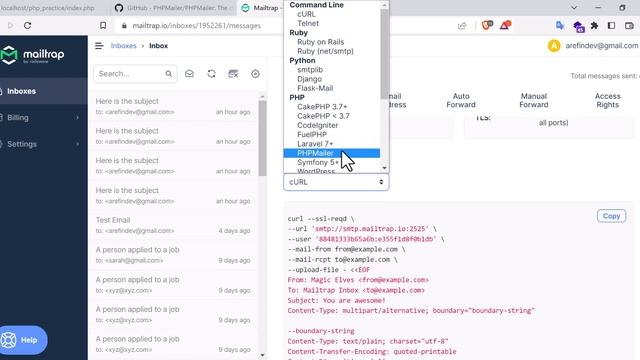Mark all messages as read with the envelope icon
Viewport: 640px width, 360px height.
pyautogui.click(x=189, y=74)
